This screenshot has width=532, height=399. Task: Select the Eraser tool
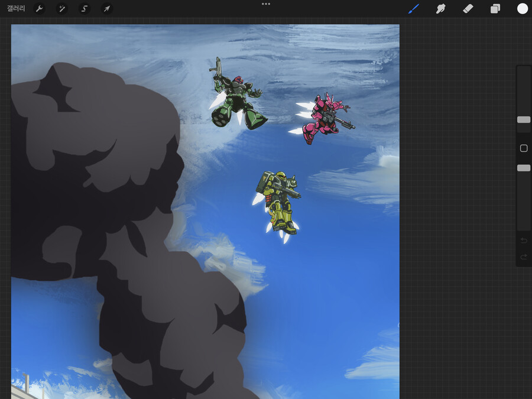pos(468,9)
